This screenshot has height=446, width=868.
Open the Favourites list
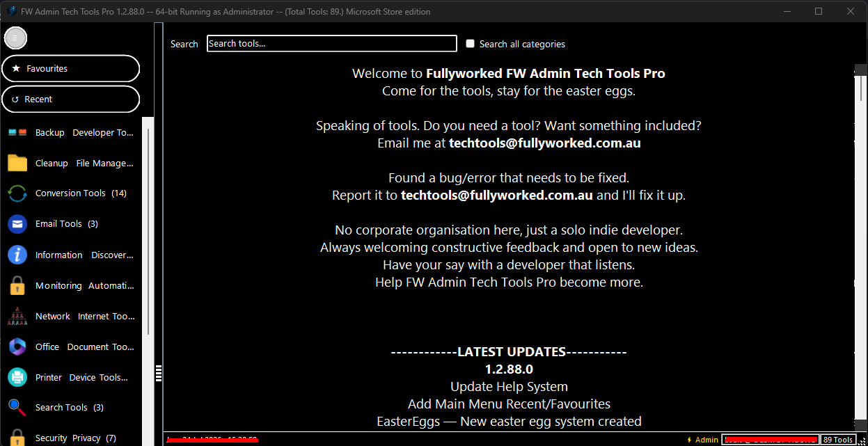click(x=71, y=69)
